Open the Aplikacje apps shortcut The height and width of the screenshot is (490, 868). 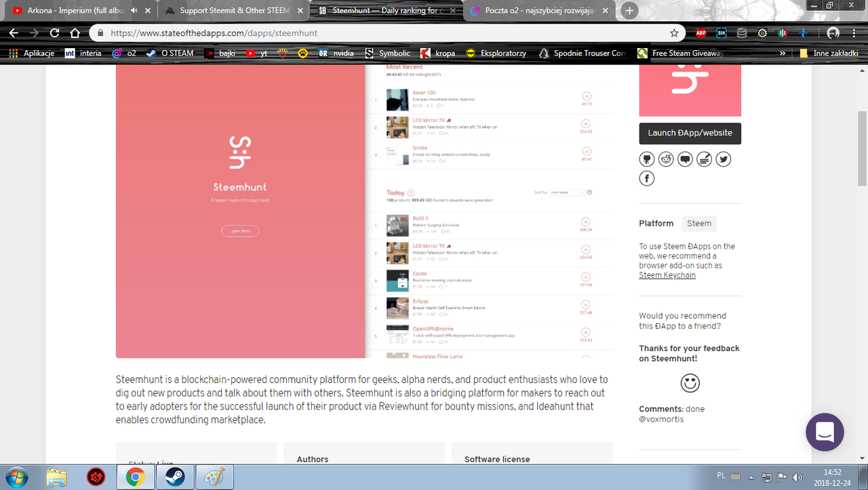[x=31, y=53]
